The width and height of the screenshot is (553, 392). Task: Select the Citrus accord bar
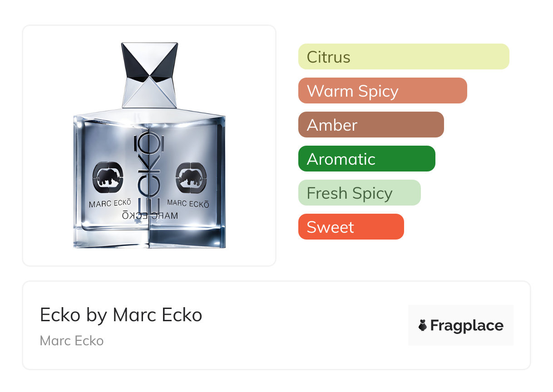[404, 57]
